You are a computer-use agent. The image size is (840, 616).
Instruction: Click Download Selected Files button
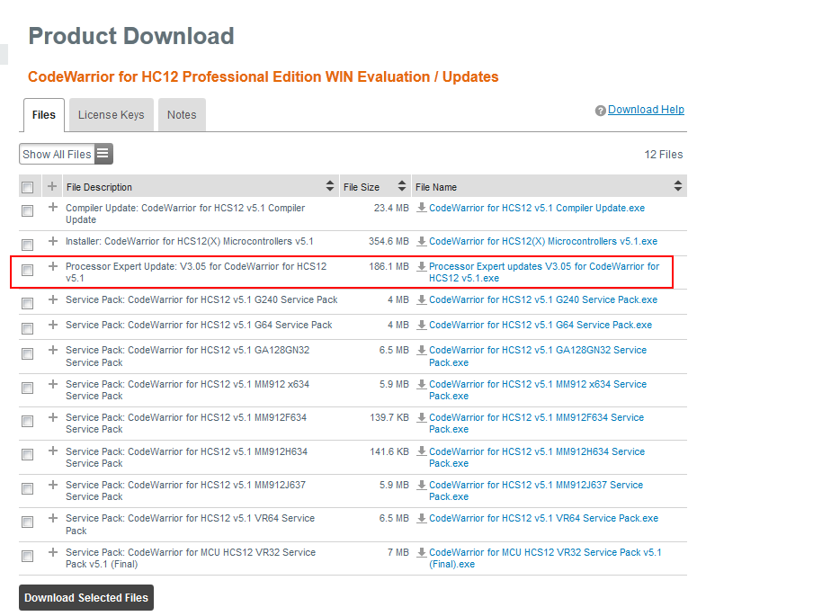pyautogui.click(x=86, y=597)
